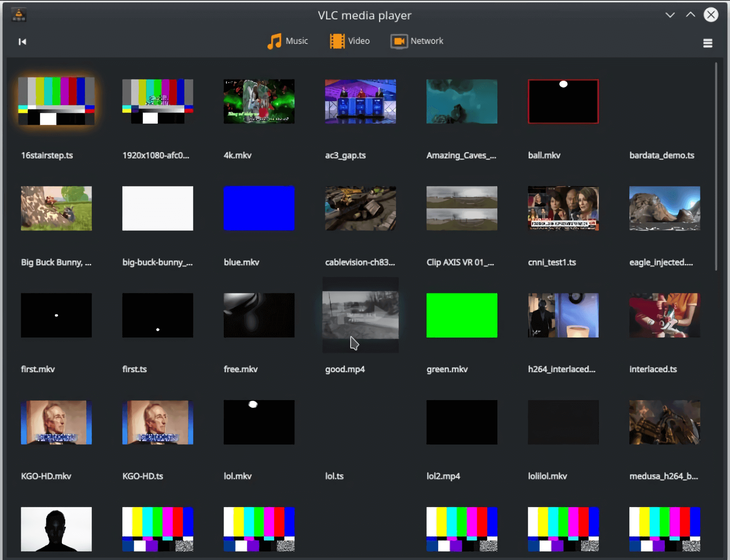Open the hamburger menu icon
This screenshot has width=730, height=560.
pos(708,43)
